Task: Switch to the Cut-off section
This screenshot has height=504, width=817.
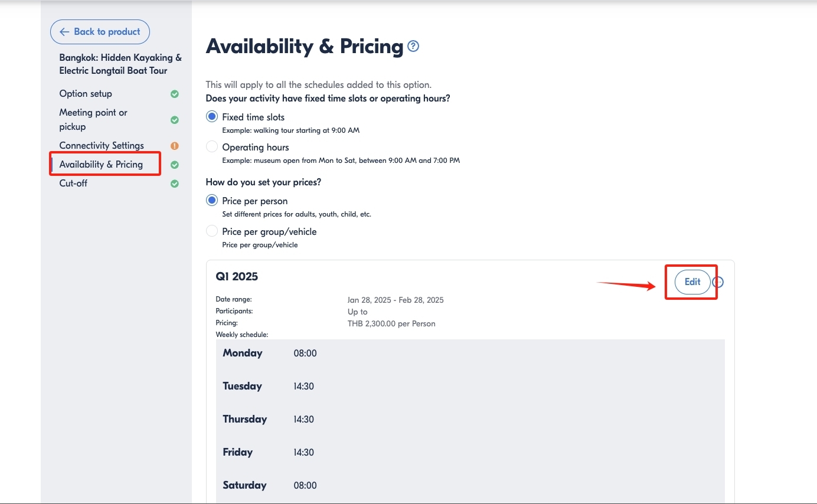Action: coord(73,184)
